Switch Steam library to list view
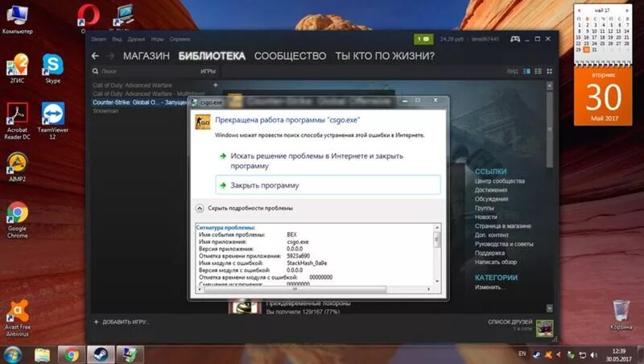Screen dimensions: 644x364 pos(538,72)
